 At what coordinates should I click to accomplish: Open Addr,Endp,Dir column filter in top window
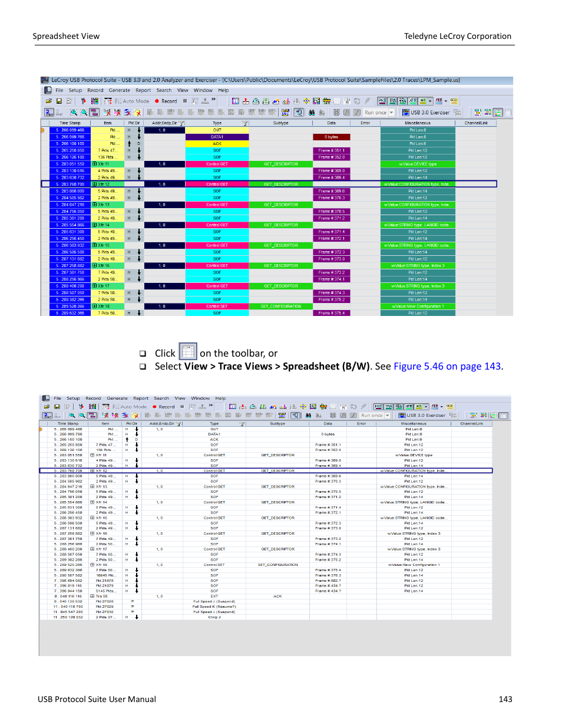(181, 123)
